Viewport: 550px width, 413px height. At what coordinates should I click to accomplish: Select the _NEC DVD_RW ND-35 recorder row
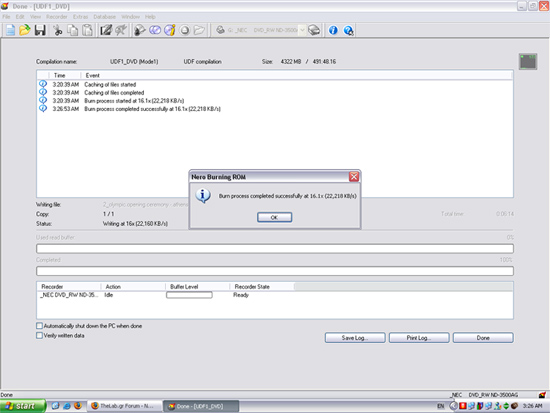point(275,295)
